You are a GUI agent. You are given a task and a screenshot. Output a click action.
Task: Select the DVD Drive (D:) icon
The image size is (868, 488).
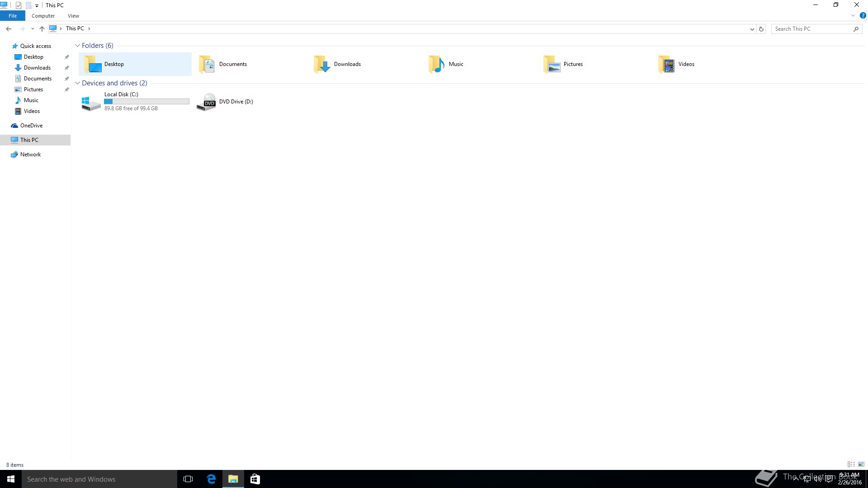pyautogui.click(x=207, y=102)
